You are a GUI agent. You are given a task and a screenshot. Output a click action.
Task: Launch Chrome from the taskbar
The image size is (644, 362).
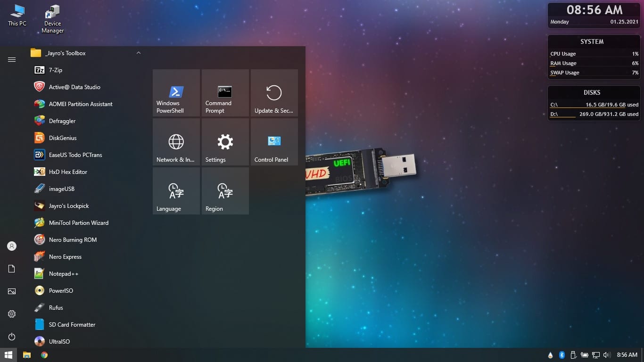click(44, 355)
